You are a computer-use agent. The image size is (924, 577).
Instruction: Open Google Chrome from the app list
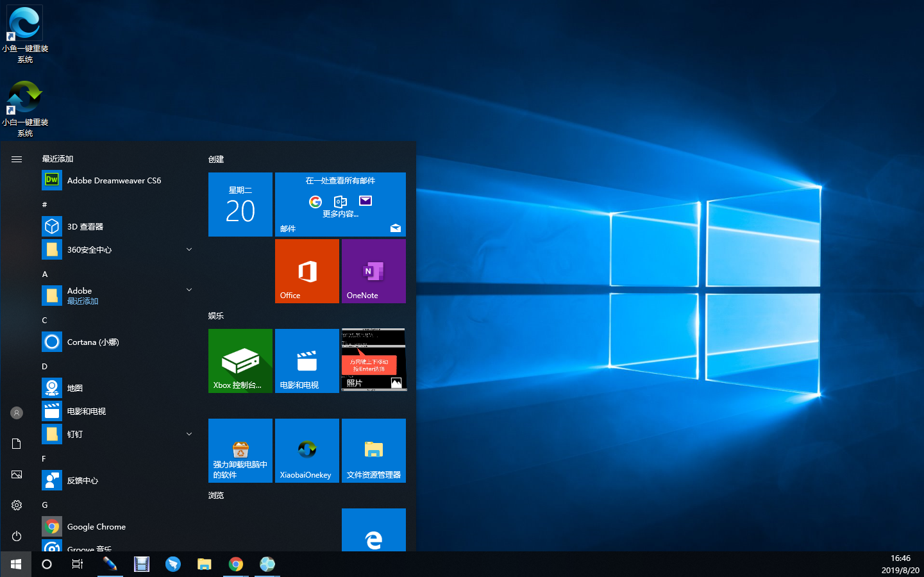coord(96,527)
